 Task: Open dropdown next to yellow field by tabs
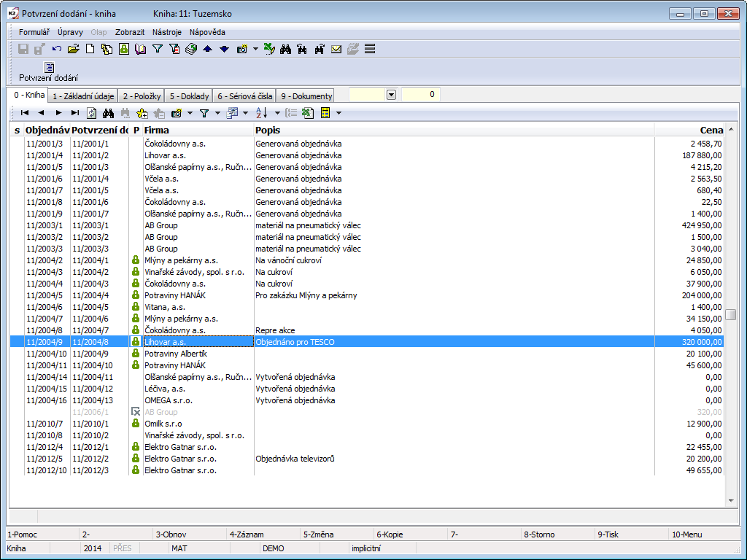pyautogui.click(x=391, y=95)
